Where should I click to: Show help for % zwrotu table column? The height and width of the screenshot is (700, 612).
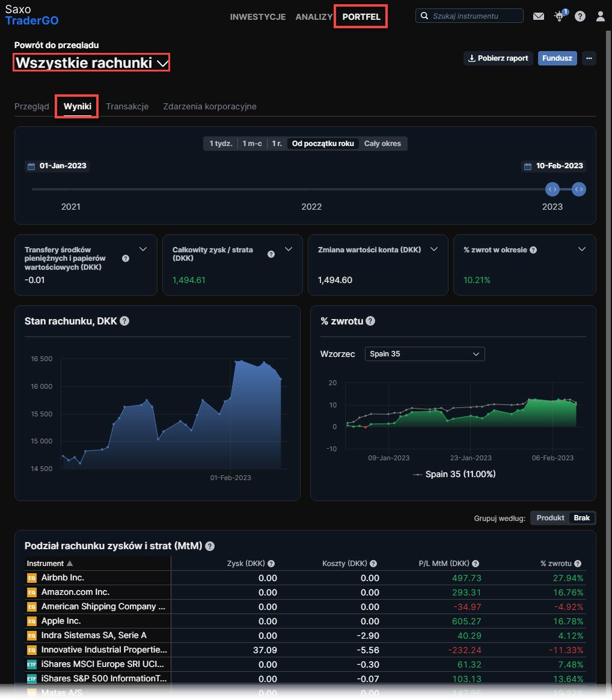point(578,564)
